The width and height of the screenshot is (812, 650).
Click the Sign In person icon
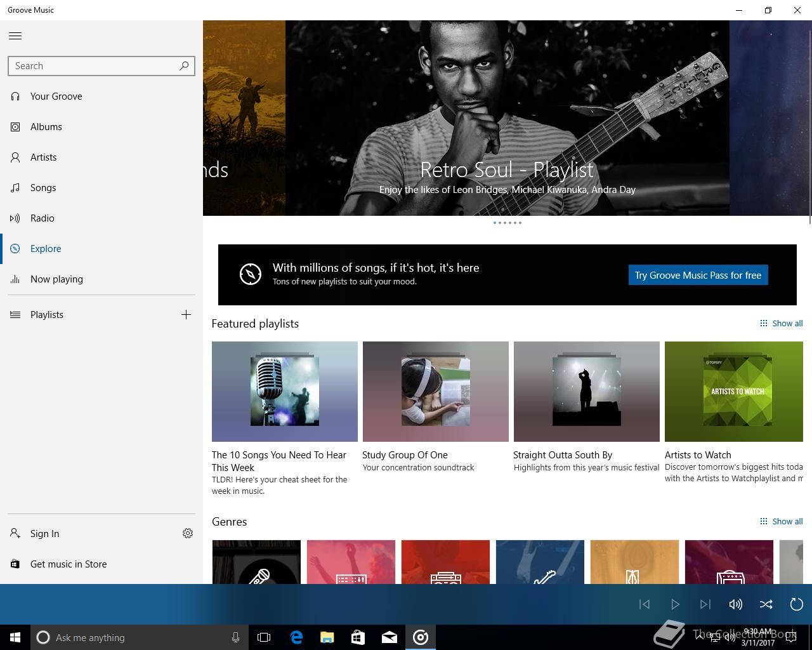[15, 533]
